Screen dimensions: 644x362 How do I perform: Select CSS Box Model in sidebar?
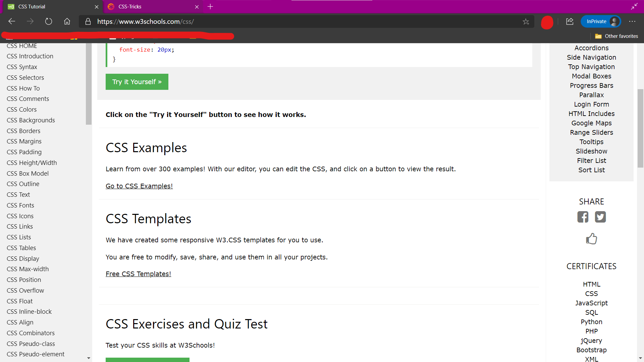point(28,173)
